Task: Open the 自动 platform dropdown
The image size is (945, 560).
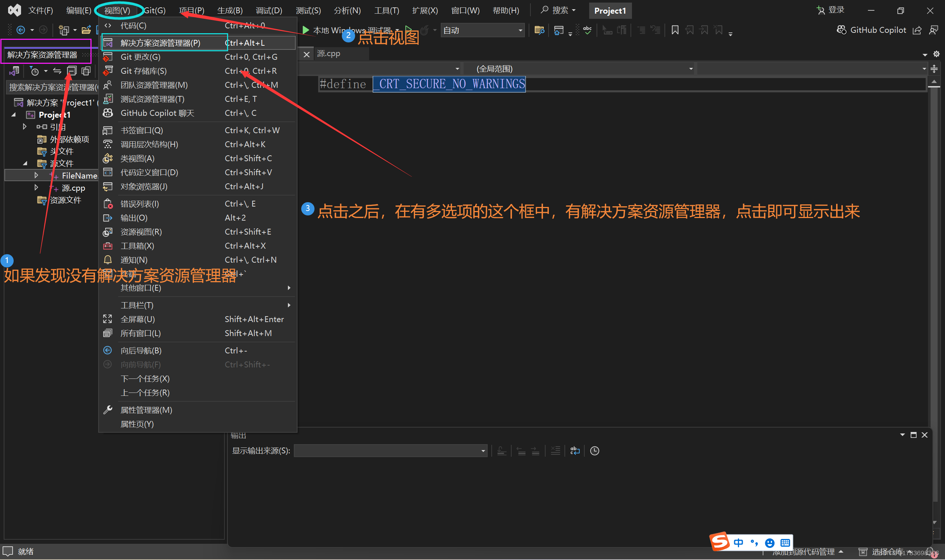Action: [482, 30]
